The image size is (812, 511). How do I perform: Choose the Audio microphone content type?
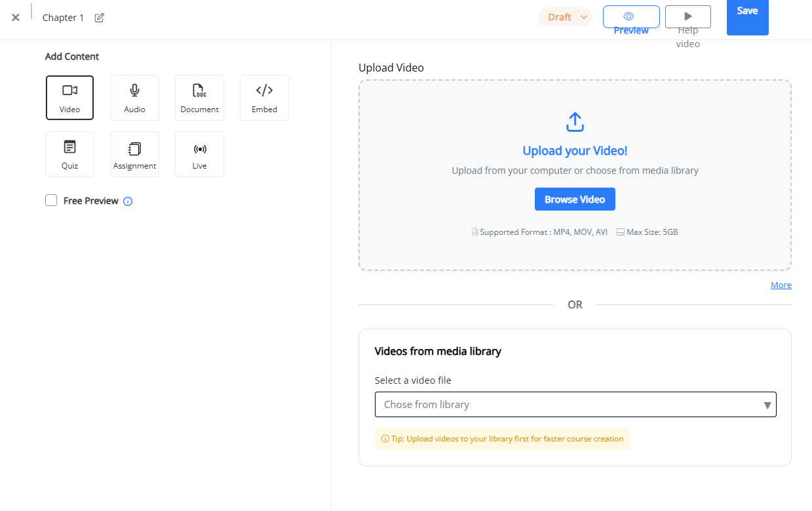[x=134, y=98]
